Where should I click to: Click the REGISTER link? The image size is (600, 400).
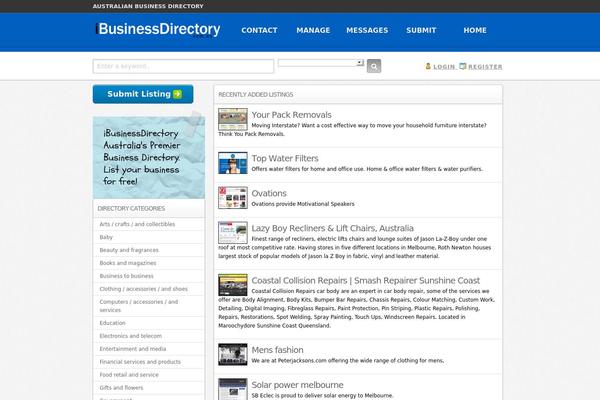485,67
